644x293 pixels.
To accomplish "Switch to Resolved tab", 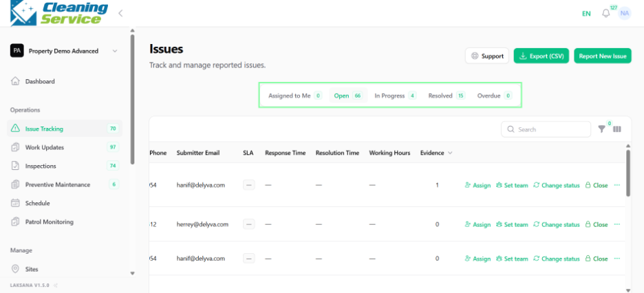I will 446,96.
